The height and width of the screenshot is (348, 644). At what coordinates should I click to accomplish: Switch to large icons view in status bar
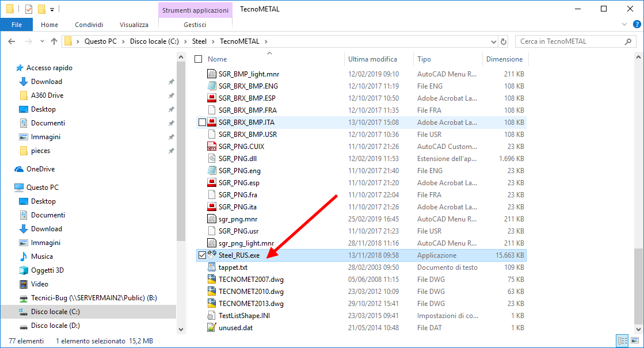coord(635,340)
